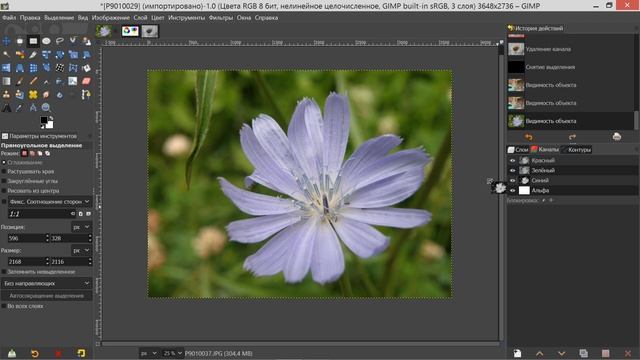Select the Color Picker eyedropper tool
This screenshot has height=360, width=640.
20,108
